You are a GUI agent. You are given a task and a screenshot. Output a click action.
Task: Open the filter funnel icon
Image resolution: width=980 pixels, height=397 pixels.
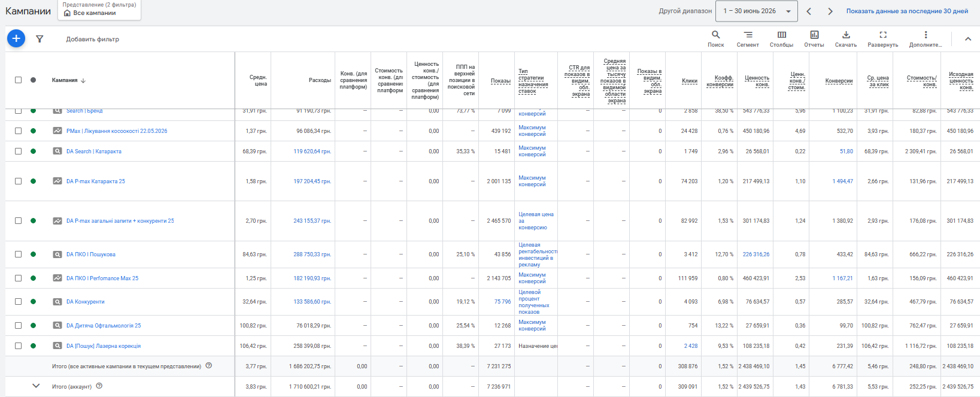[x=40, y=39]
